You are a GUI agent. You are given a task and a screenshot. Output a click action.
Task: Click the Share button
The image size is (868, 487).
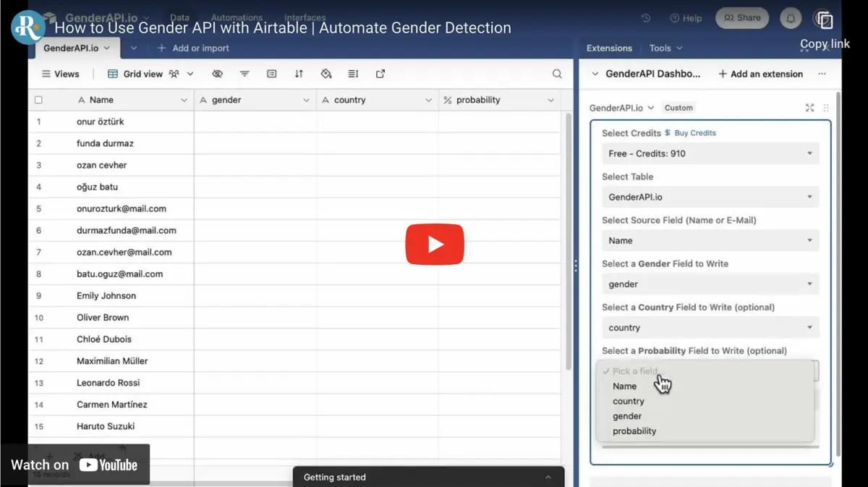point(742,18)
